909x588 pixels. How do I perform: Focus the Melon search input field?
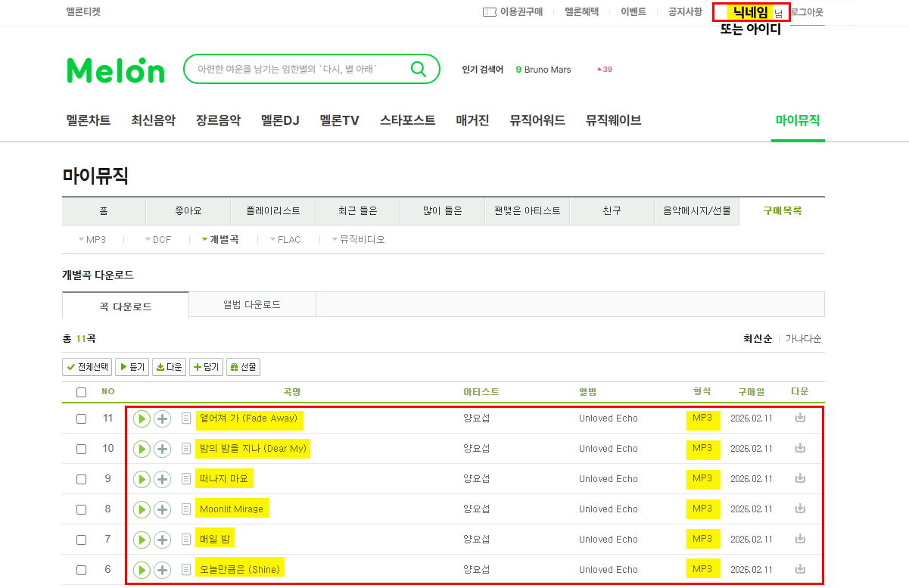pyautogui.click(x=295, y=70)
